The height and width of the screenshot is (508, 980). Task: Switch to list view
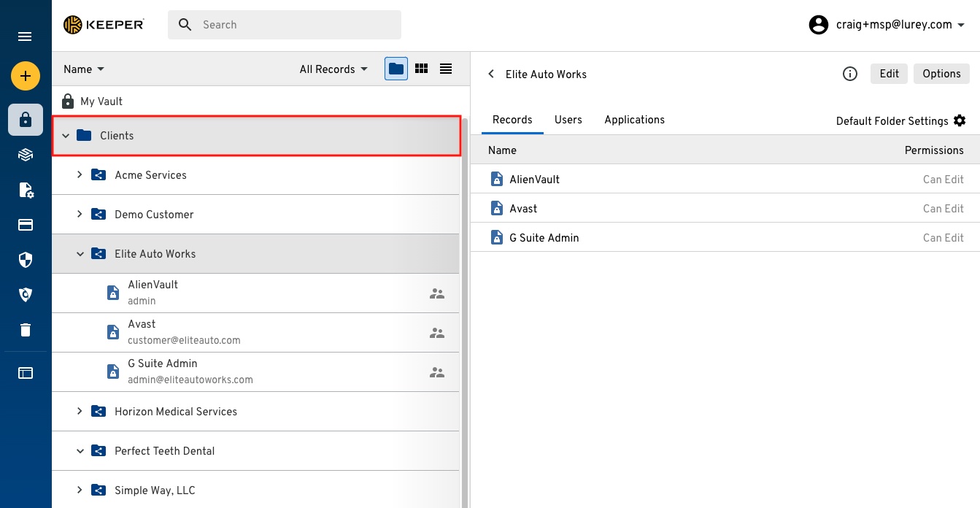446,69
